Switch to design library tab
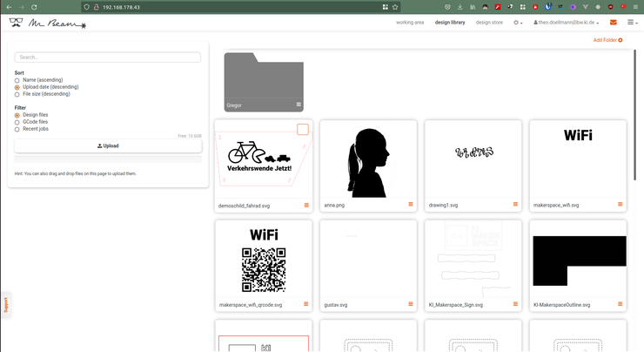 click(450, 23)
